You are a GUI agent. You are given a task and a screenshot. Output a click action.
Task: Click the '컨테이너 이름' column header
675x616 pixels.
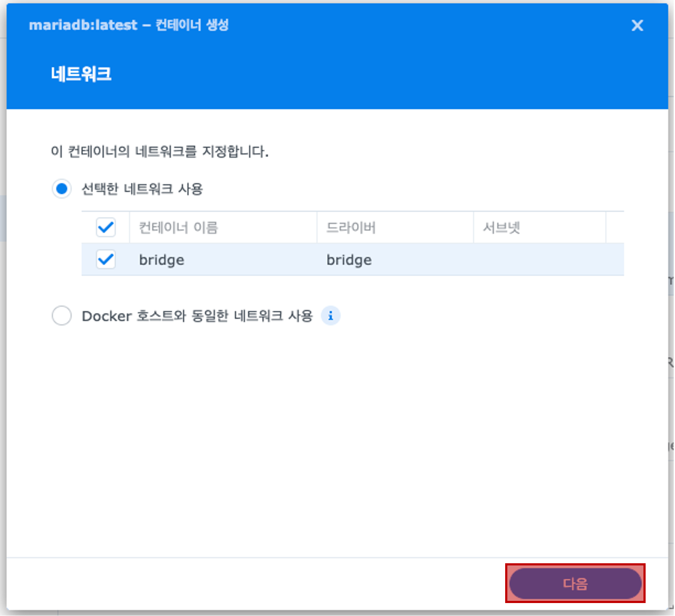[x=223, y=227]
